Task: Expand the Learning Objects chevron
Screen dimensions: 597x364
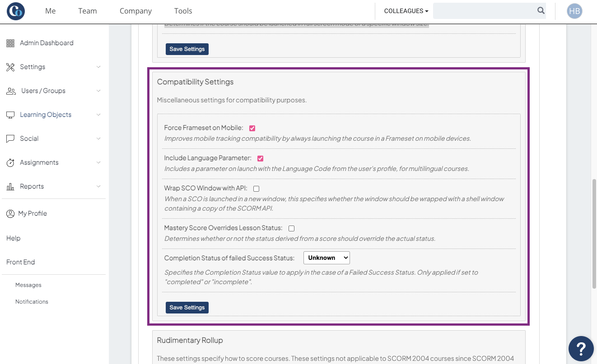Action: click(x=98, y=115)
